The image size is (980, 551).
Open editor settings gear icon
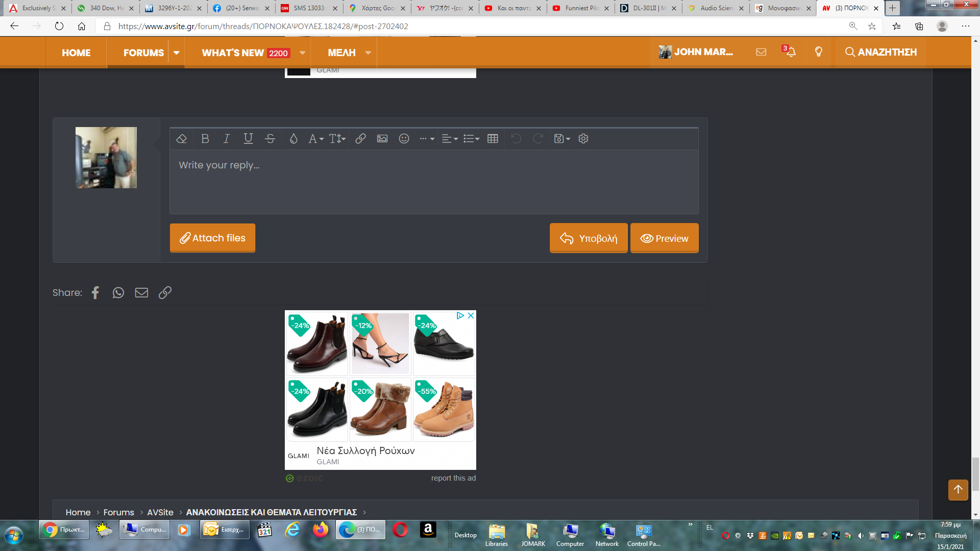(x=583, y=139)
